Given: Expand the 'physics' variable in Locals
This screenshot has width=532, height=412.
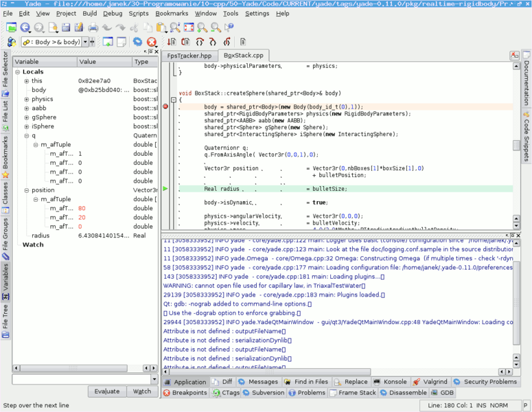Looking at the screenshot, I should point(27,99).
